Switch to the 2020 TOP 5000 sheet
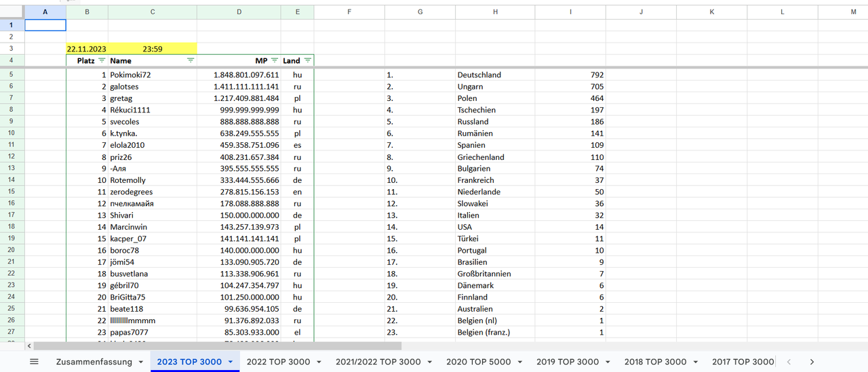The height and width of the screenshot is (372, 868). click(x=479, y=362)
